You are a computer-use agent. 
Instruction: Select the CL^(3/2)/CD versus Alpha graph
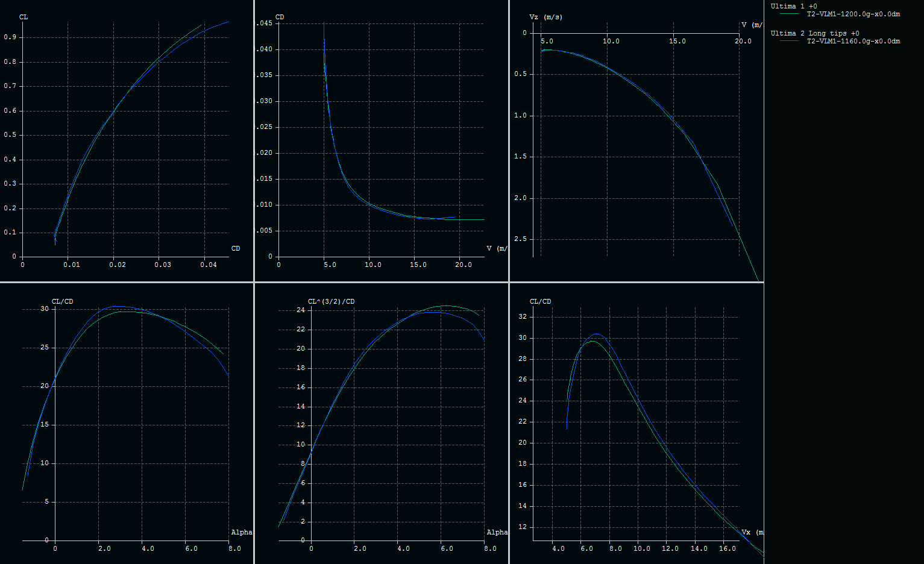click(x=382, y=424)
